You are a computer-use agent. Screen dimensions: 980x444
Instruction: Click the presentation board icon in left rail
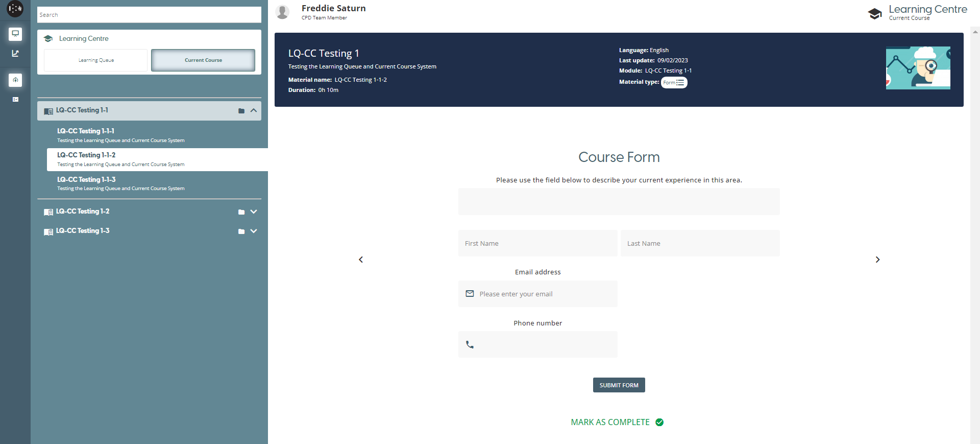(x=15, y=34)
